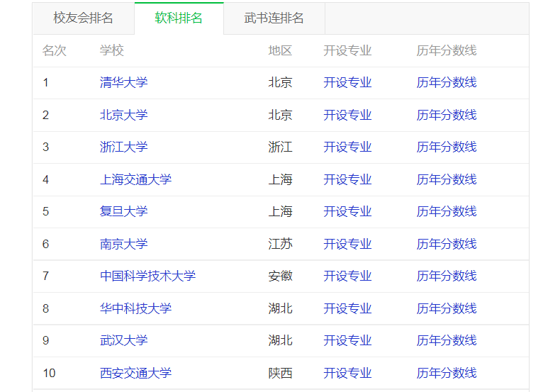
Task: Open 历年分数线 for 清华大学
Action: 447,82
